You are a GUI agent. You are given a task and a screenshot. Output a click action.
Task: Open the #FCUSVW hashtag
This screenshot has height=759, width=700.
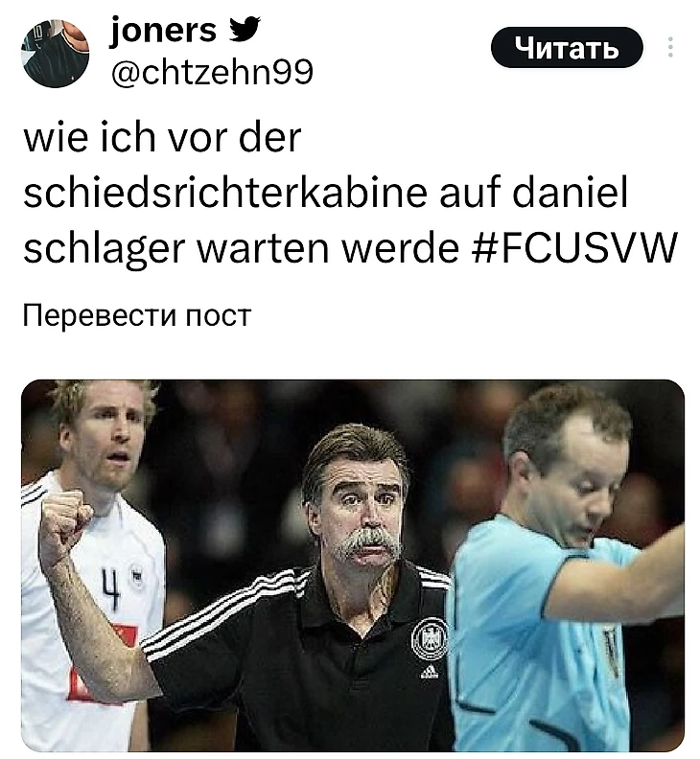tap(573, 247)
